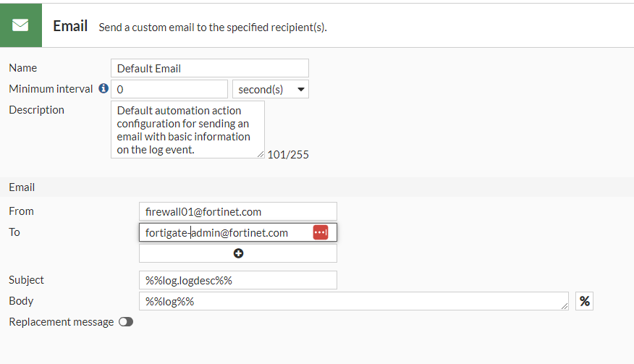Click into the Body text area
The width and height of the screenshot is (634, 364).
(x=352, y=301)
